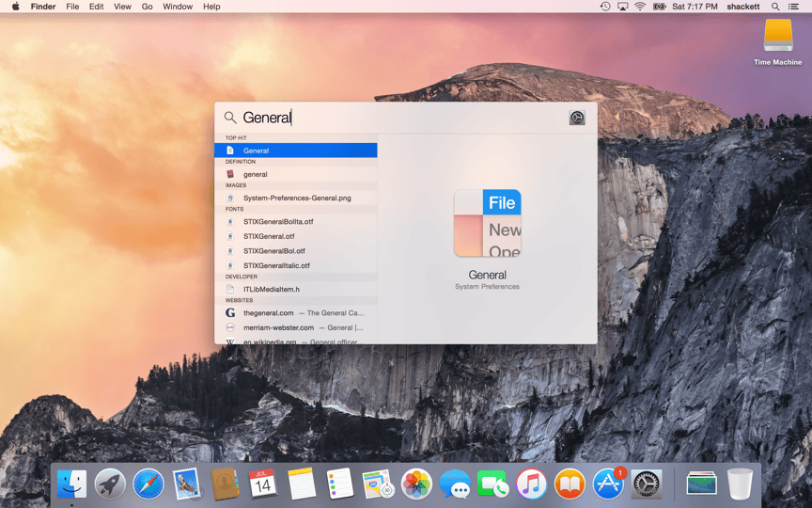Open iBooks icon in Dock
The width and height of the screenshot is (812, 508).
[x=570, y=484]
